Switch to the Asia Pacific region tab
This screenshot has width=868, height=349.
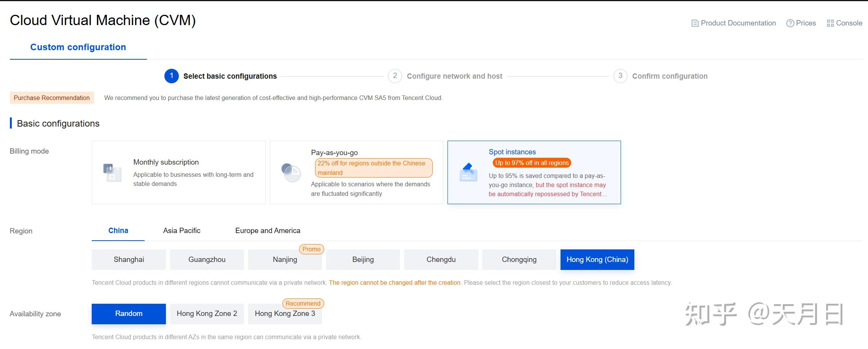coord(182,231)
